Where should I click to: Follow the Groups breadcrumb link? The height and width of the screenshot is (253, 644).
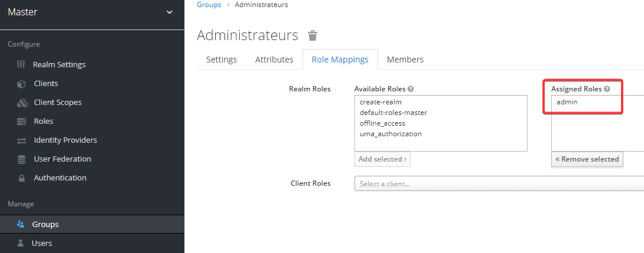pyautogui.click(x=209, y=5)
